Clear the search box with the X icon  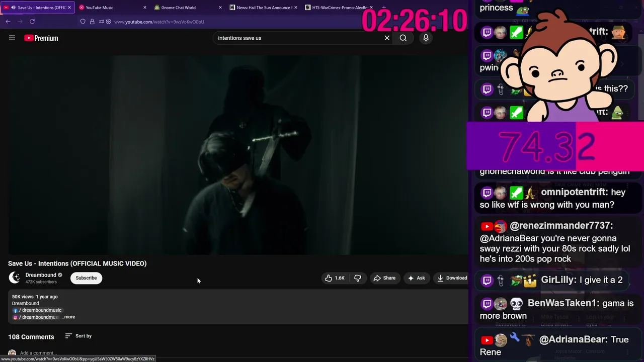(x=387, y=38)
